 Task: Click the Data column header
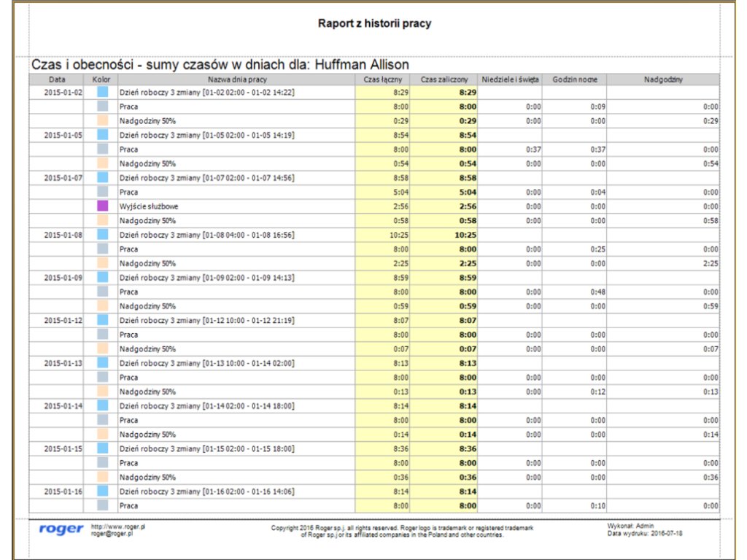[x=57, y=79]
